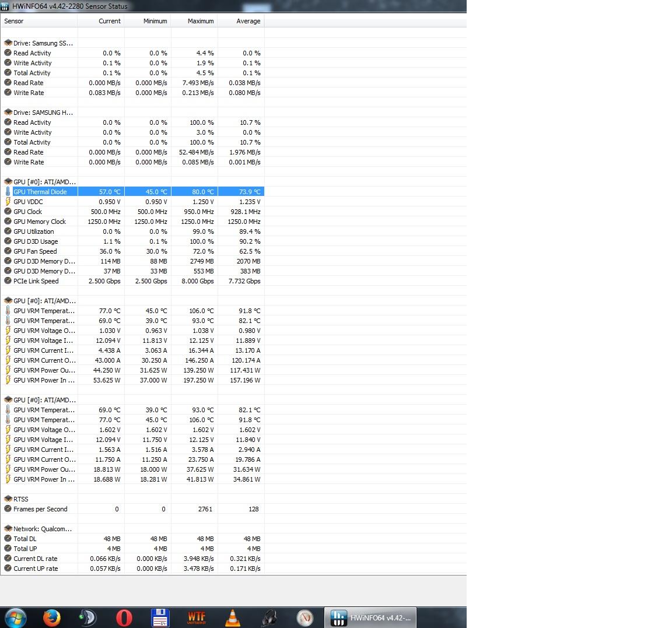672x628 pixels.
Task: Click the RTSS group chip icon
Action: pyautogui.click(x=8, y=499)
